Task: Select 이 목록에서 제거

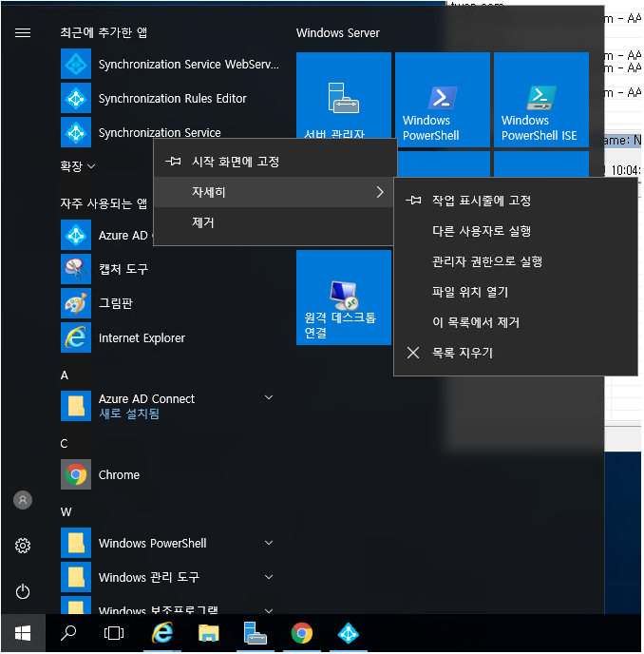Action: click(x=516, y=322)
